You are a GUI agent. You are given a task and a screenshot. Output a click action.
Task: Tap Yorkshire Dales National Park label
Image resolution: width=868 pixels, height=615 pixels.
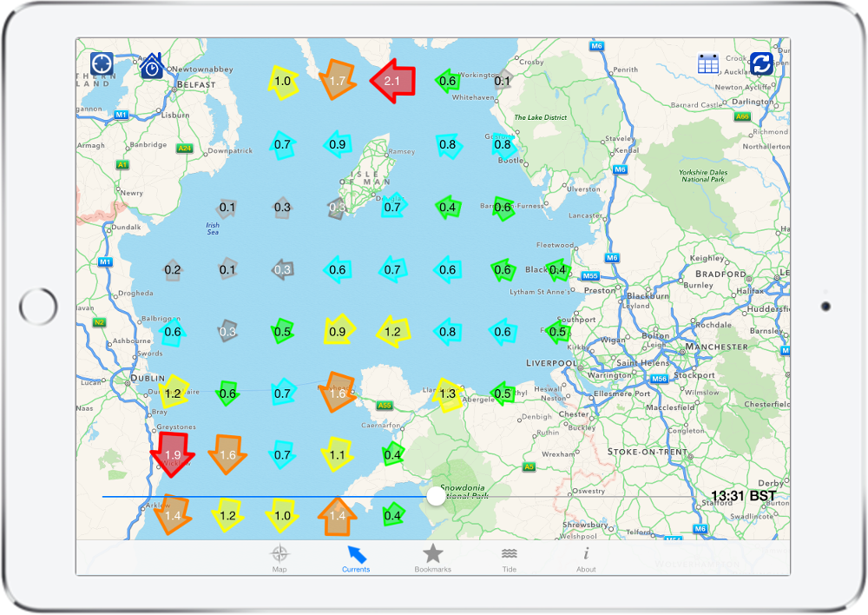pyautogui.click(x=703, y=175)
